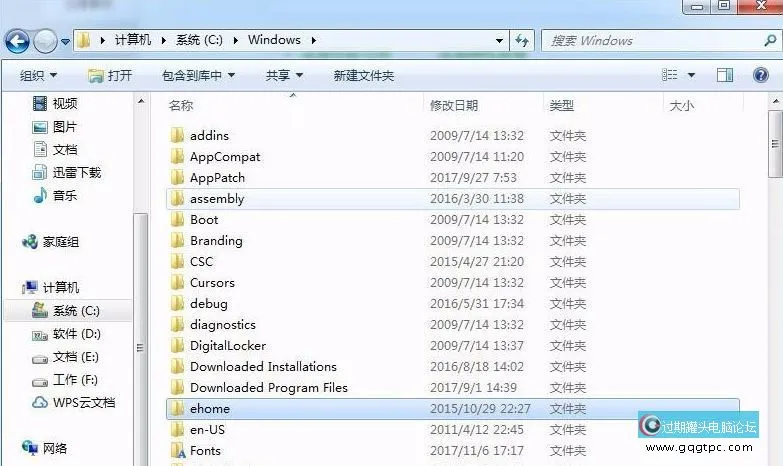
Task: Expand the arrow after 计算机 in breadcrumb
Action: pos(163,40)
